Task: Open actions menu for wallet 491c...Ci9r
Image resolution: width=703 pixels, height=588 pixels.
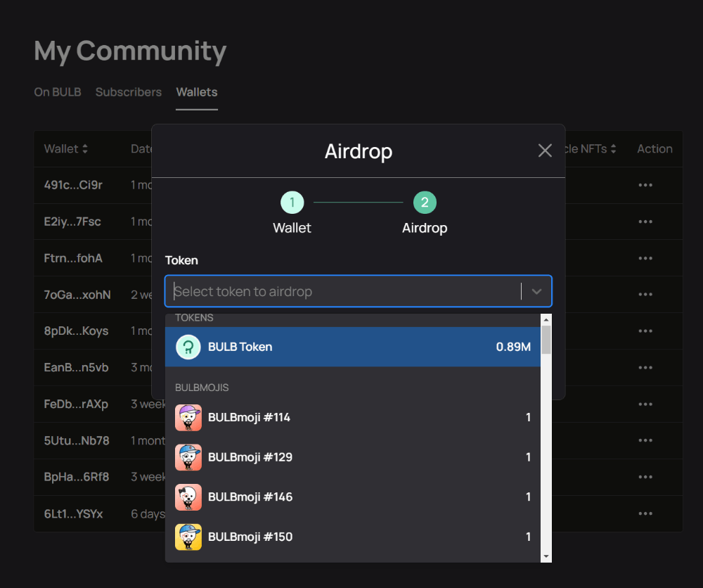Action: tap(645, 185)
